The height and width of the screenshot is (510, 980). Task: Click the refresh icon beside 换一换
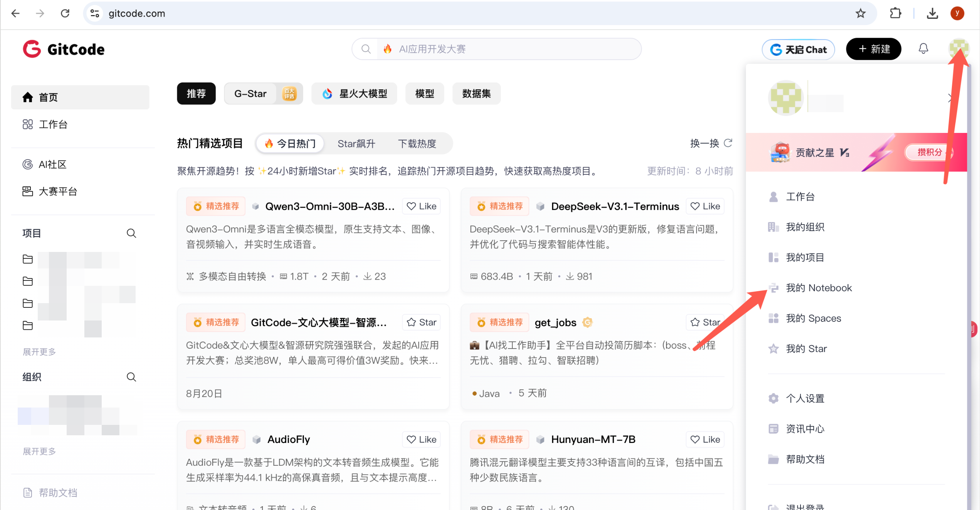(728, 143)
